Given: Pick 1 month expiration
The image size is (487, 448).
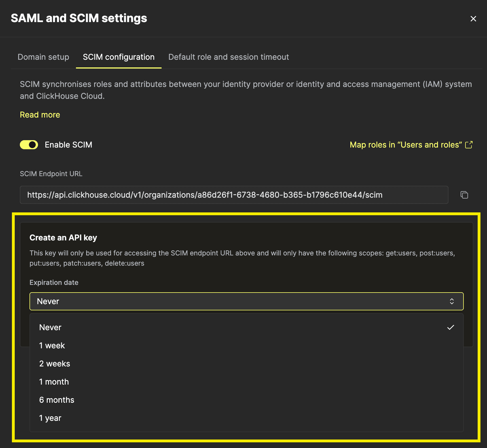Looking at the screenshot, I should [x=247, y=382].
